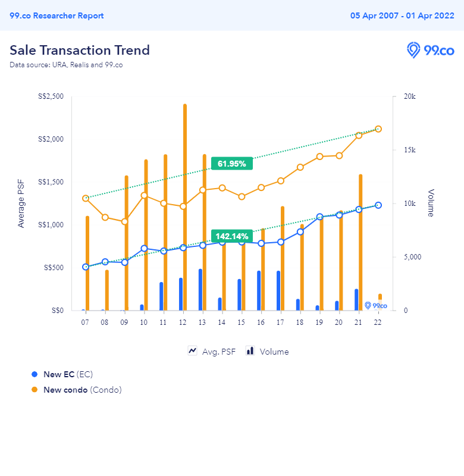Click the blue dot beside New EC
This screenshot has height=476, width=464.
(x=35, y=374)
